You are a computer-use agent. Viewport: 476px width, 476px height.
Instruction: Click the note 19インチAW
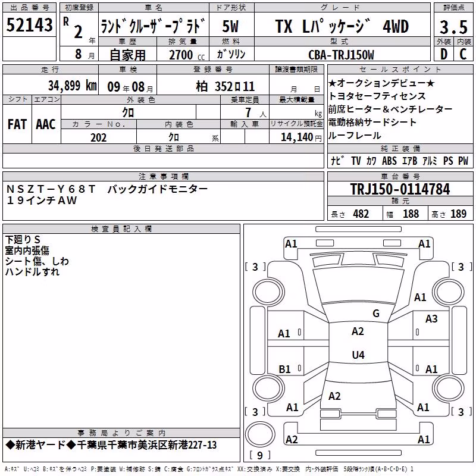click(42, 201)
